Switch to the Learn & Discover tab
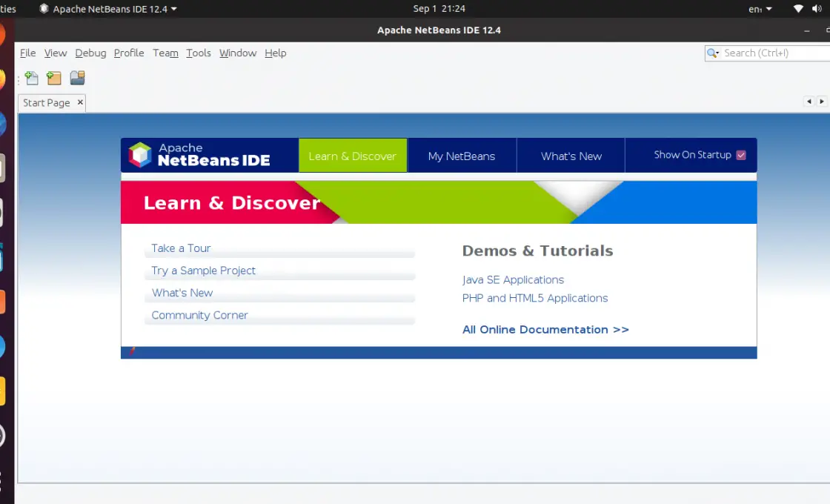Screen dimensions: 830x504 [x=353, y=156]
